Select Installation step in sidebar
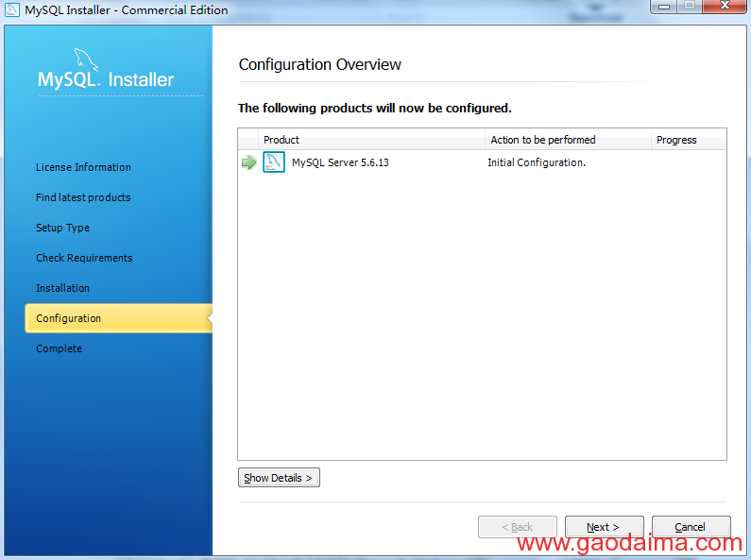751x560 pixels. (62, 288)
